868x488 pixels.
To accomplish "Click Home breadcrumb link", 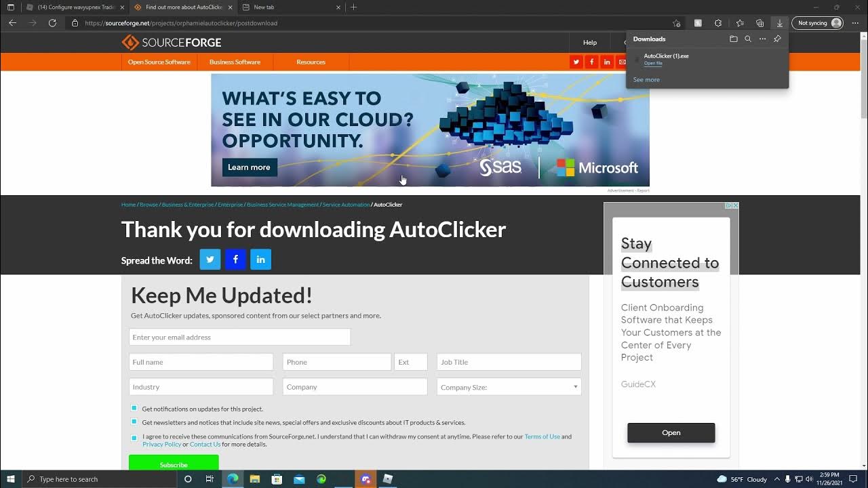I will (128, 205).
